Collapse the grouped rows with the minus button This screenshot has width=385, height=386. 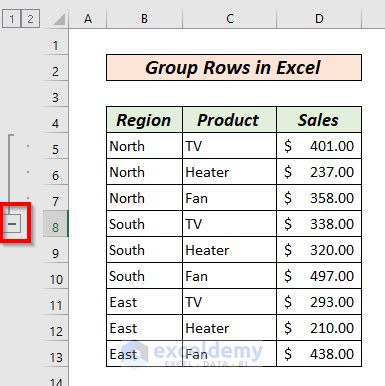(x=13, y=224)
